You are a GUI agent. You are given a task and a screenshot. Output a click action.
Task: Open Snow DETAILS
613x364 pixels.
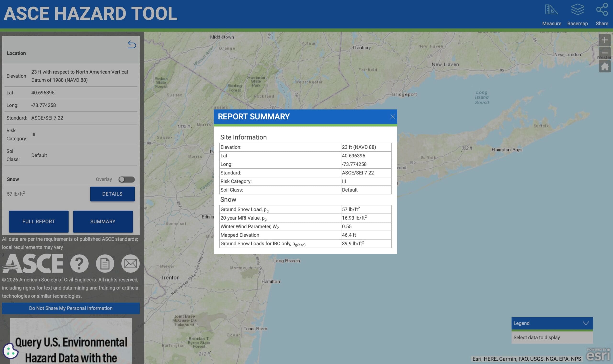click(112, 194)
